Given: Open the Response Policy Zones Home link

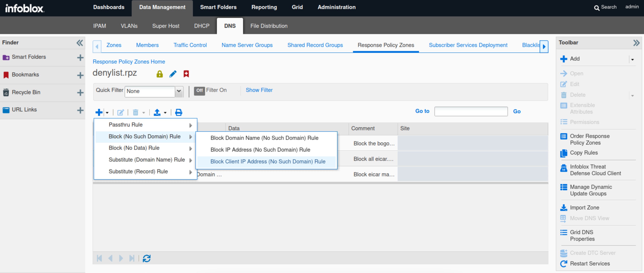Looking at the screenshot, I should point(129,62).
